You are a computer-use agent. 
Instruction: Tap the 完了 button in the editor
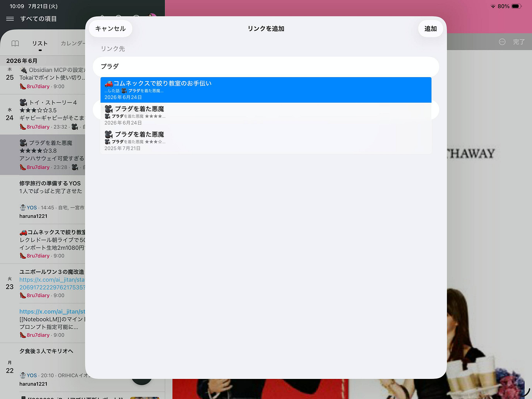click(x=518, y=42)
